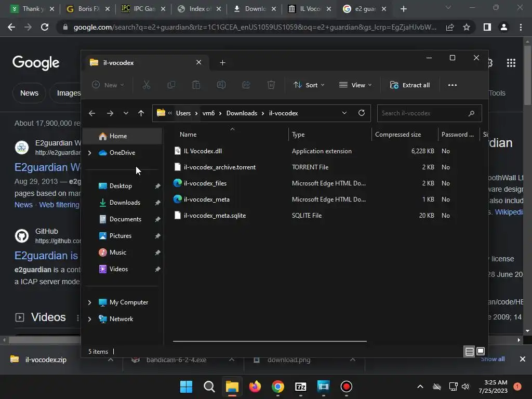Go up one folder level in Explorer
This screenshot has width=532, height=399.
(141, 113)
